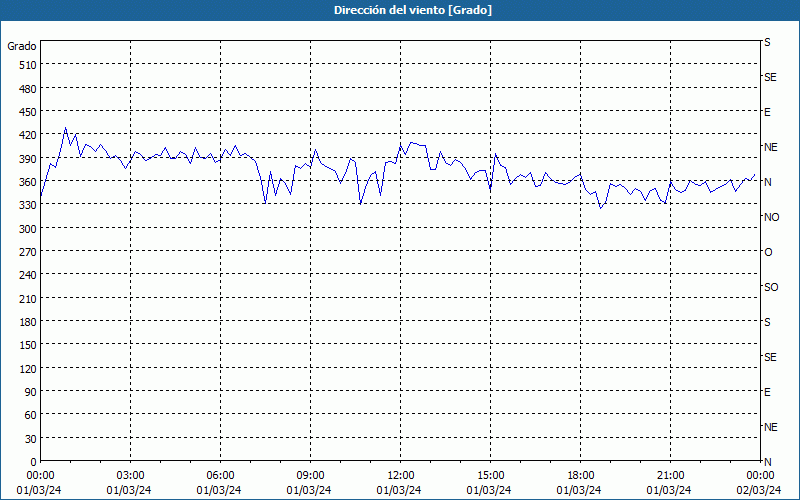Image resolution: width=800 pixels, height=500 pixels.
Task: Click the N compass label level with 360
Action: [x=768, y=182]
